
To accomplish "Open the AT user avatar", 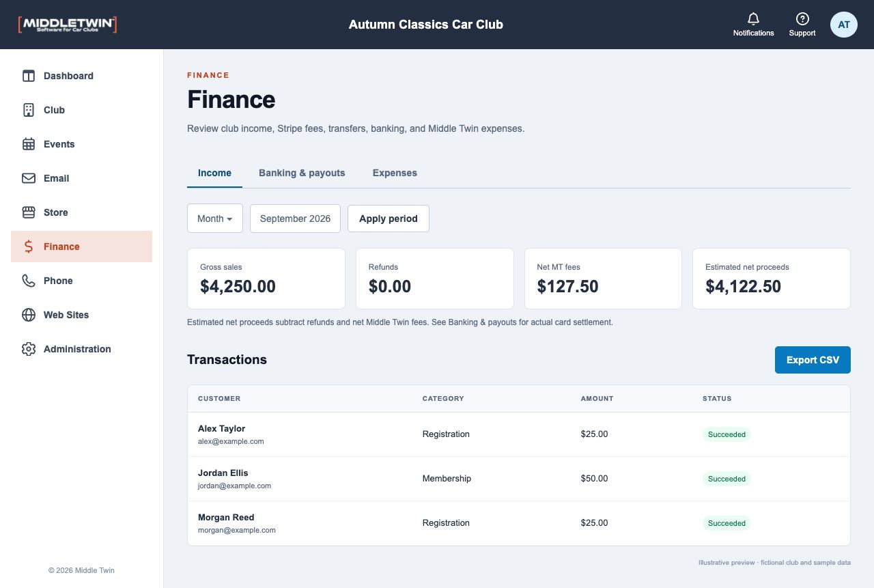I will [844, 25].
